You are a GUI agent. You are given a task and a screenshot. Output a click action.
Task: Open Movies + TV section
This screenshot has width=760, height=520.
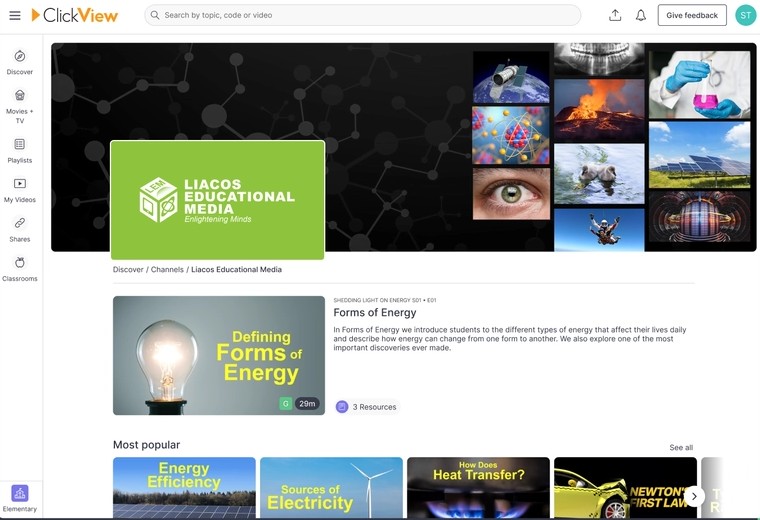coord(20,107)
